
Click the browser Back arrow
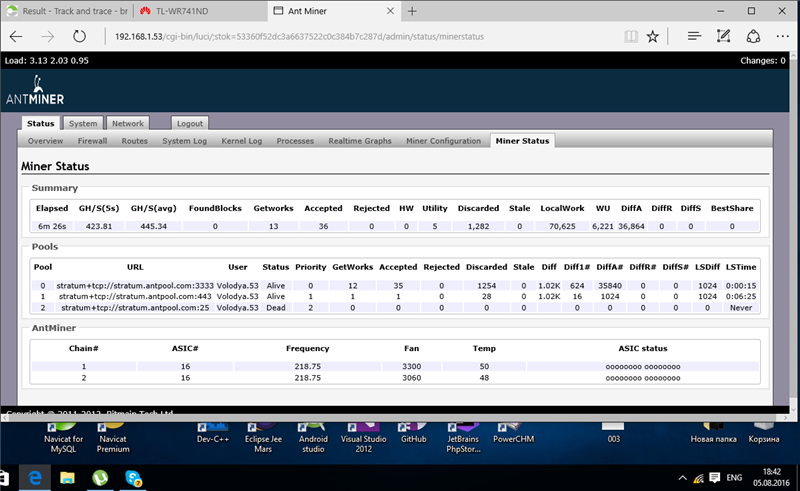click(17, 36)
